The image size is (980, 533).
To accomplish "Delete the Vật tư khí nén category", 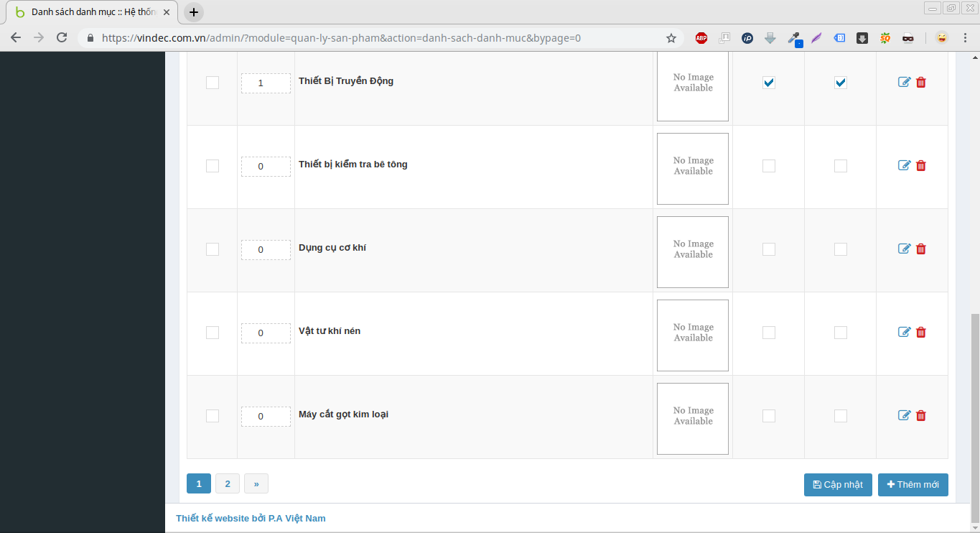I will point(921,332).
